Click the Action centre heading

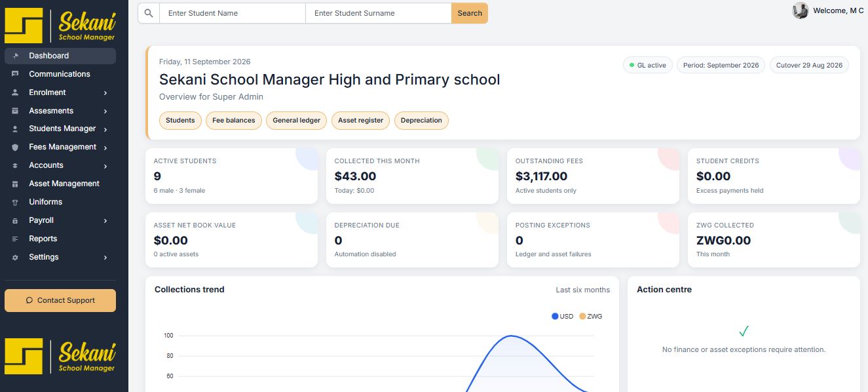click(664, 290)
